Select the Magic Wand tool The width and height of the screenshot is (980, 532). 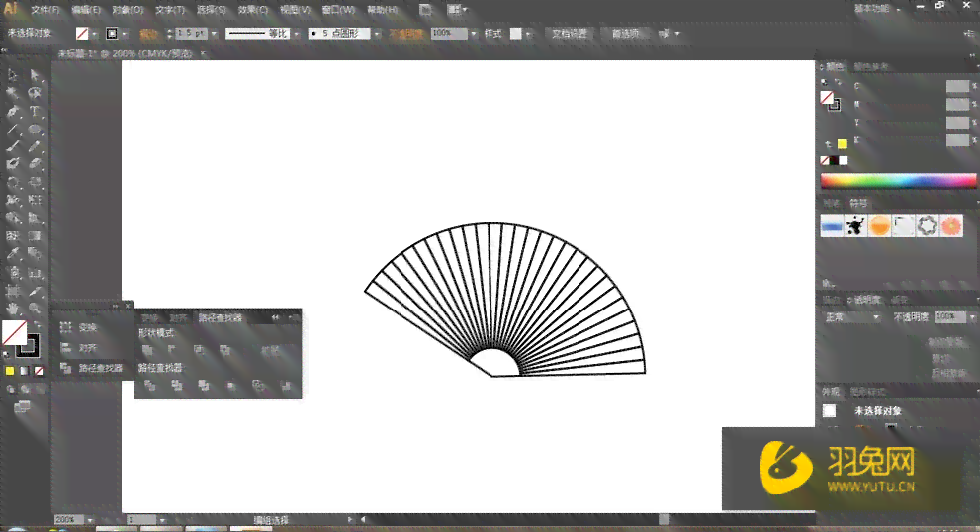(x=13, y=94)
